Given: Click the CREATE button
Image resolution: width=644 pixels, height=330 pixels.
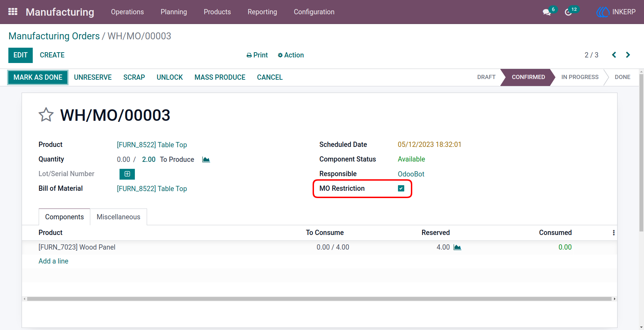Looking at the screenshot, I should 52,55.
